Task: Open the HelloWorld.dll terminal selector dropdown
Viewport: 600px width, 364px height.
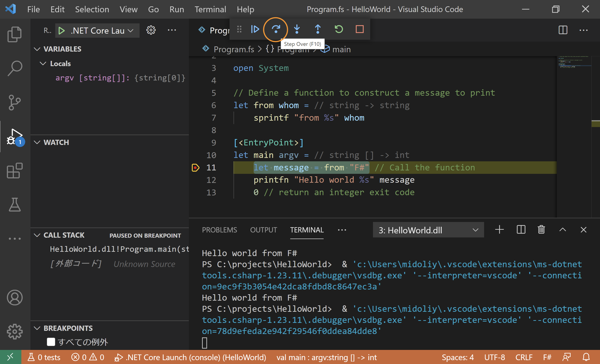Action: tap(428, 230)
